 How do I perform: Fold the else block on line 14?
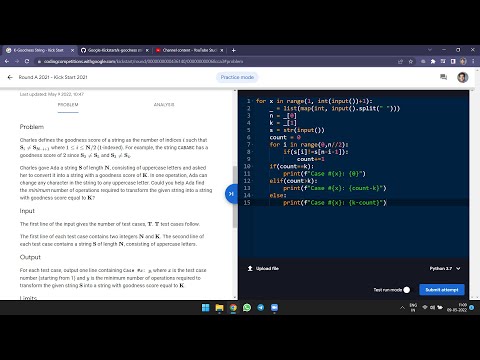coord(253,195)
